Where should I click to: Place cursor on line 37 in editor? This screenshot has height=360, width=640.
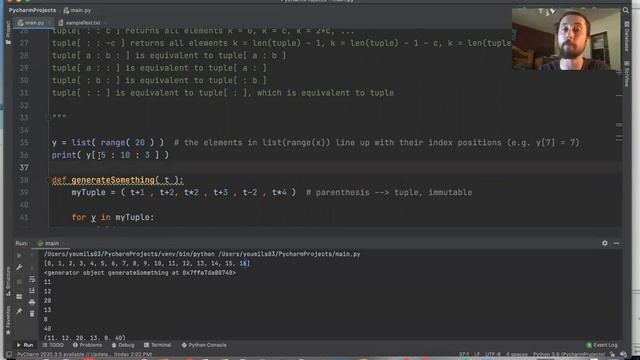[335, 167]
